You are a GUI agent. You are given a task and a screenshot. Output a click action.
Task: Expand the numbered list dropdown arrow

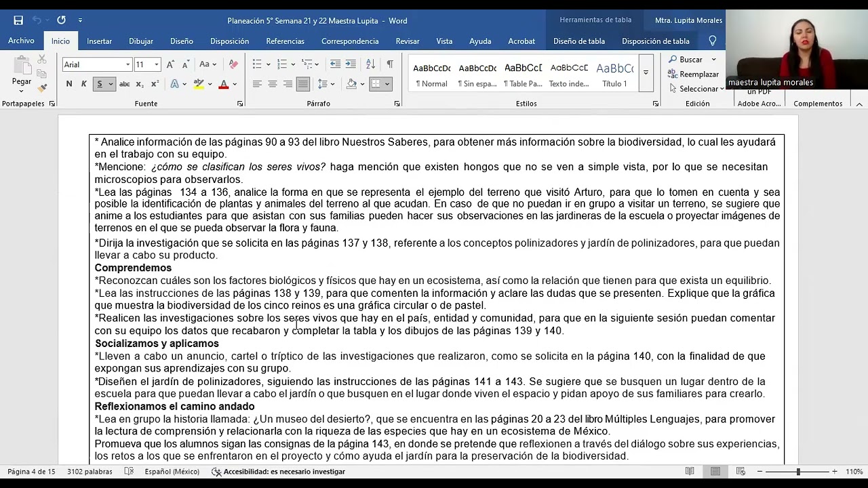click(x=293, y=64)
